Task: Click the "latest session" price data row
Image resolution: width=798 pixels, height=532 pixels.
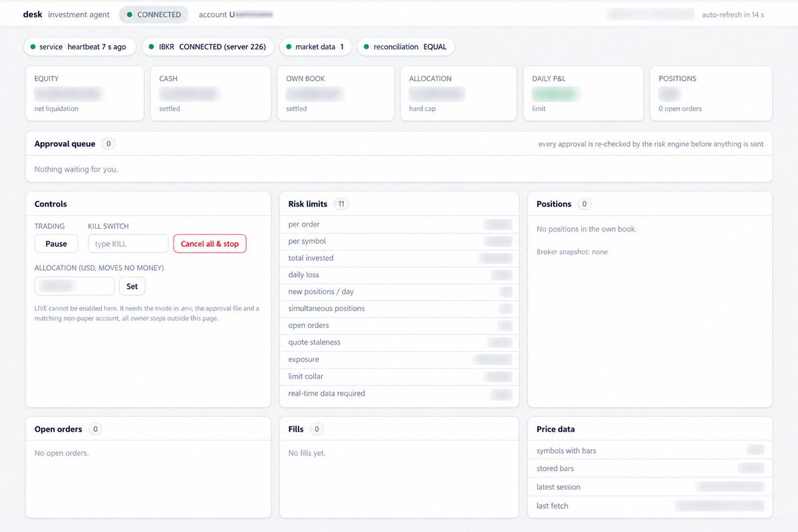Action: click(650, 487)
